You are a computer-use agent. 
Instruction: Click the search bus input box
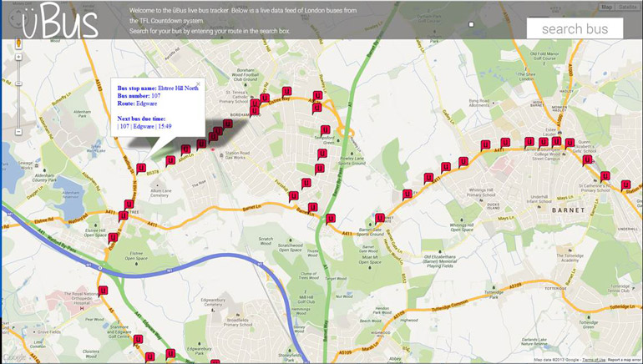[x=575, y=28]
